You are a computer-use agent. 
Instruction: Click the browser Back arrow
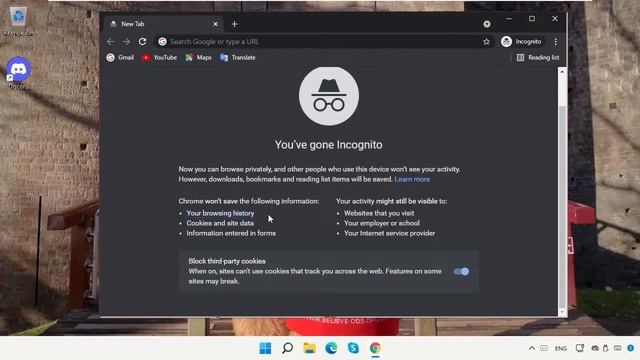pyautogui.click(x=111, y=42)
